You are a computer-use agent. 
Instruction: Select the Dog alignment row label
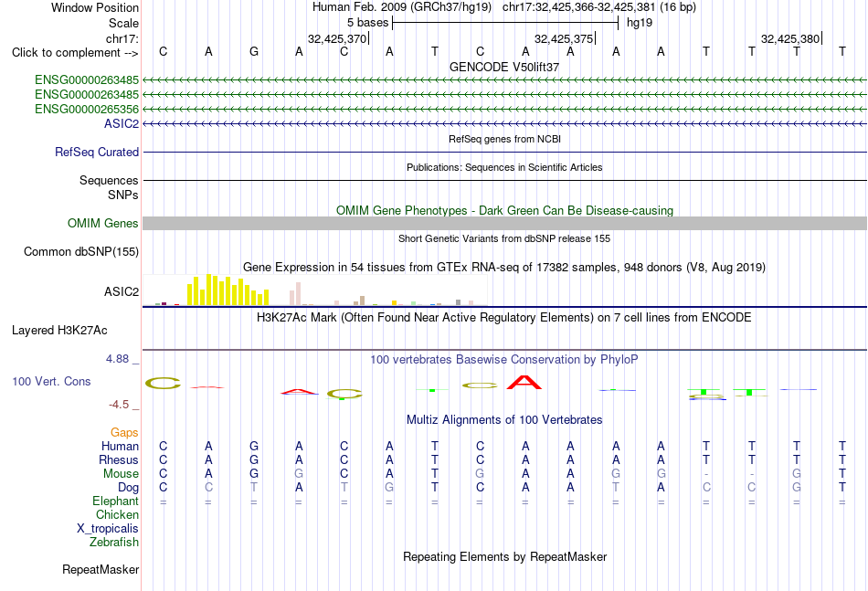[129, 488]
